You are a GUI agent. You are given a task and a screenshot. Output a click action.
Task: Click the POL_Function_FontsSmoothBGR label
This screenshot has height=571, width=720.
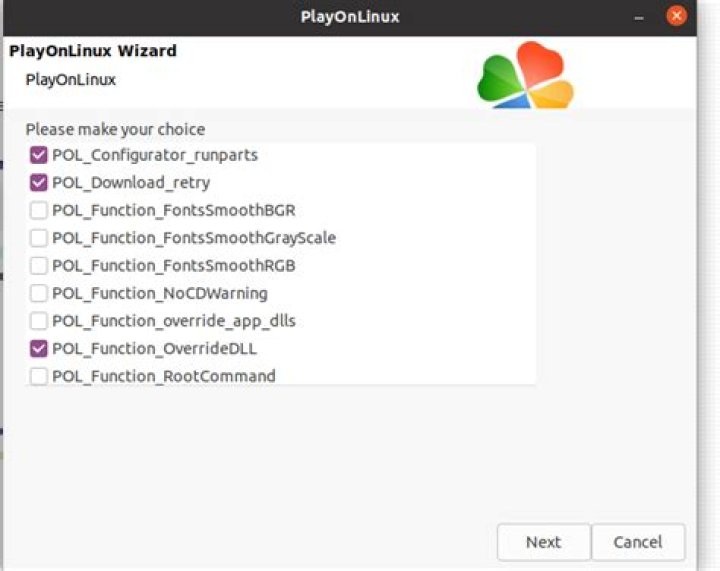pos(174,210)
